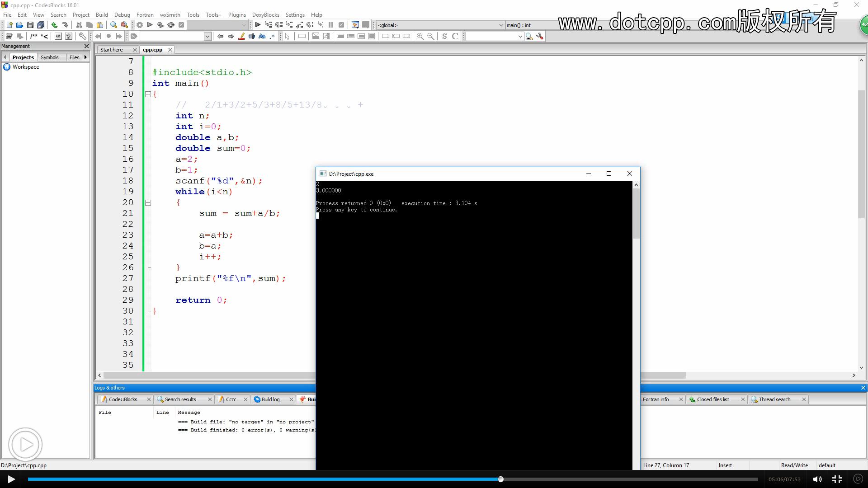868x488 pixels.
Task: Click the large circular play overlay button
Action: pos(25,445)
